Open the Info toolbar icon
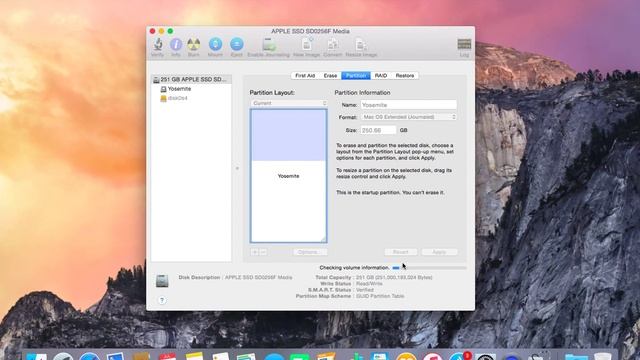 [176, 44]
